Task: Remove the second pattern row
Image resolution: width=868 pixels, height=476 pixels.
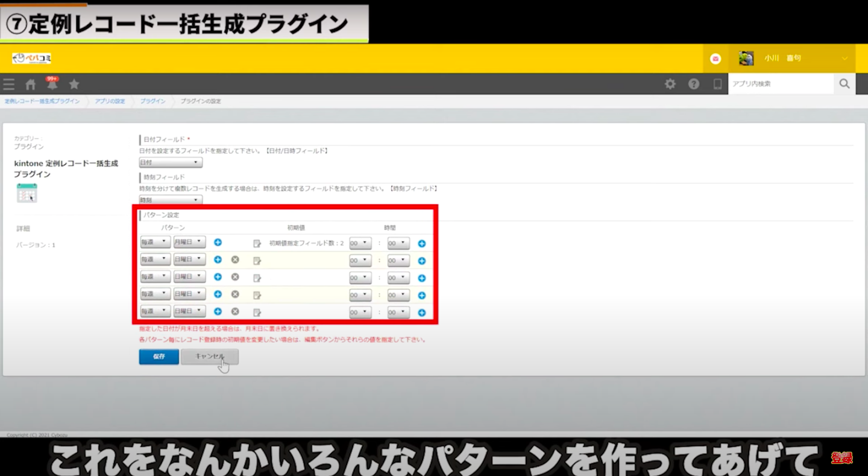Action: [x=235, y=260]
